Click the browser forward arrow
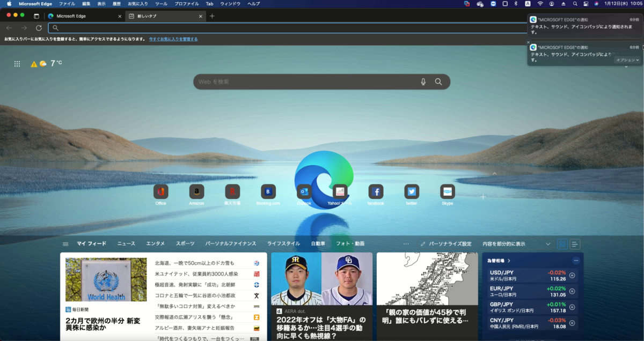 (x=24, y=28)
